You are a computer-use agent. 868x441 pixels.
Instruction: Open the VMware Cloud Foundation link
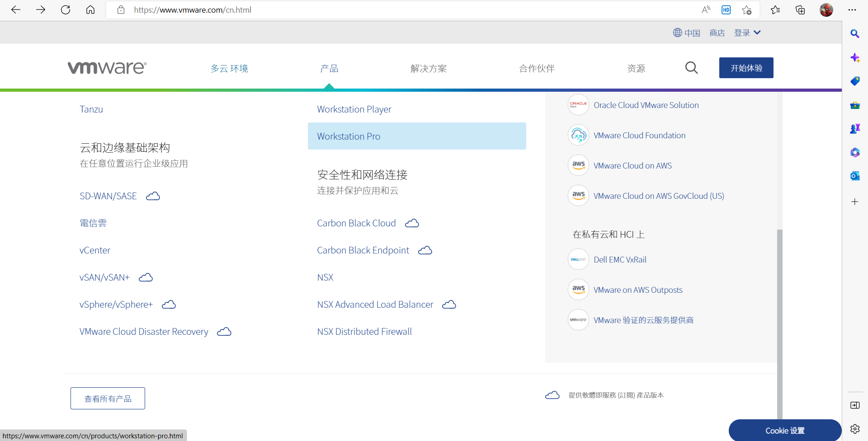click(x=639, y=135)
